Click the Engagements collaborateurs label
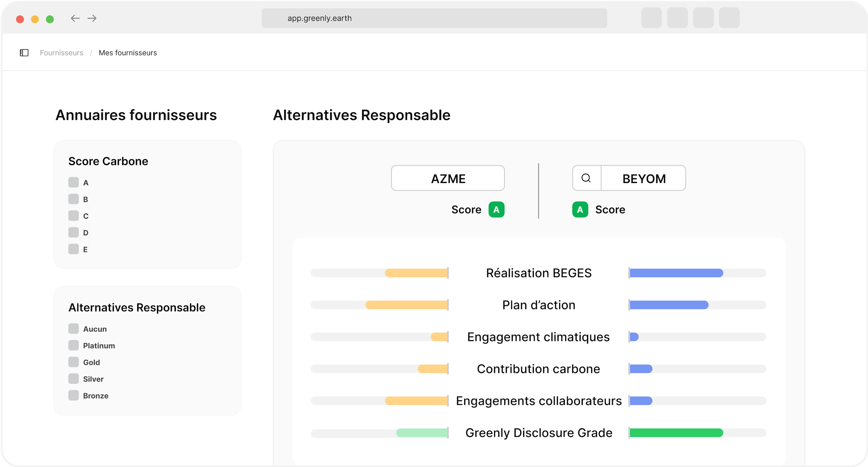Viewport: 868px width, 467px height. [x=539, y=401]
